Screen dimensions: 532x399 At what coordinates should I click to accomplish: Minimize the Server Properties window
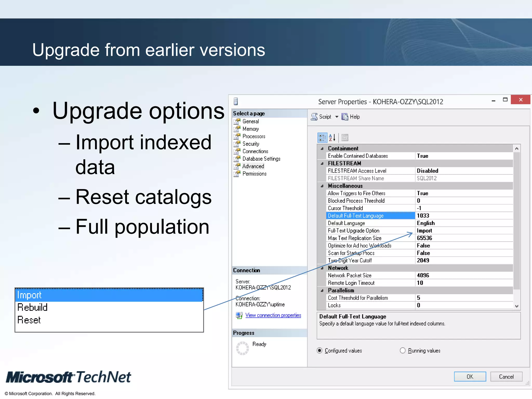493,101
